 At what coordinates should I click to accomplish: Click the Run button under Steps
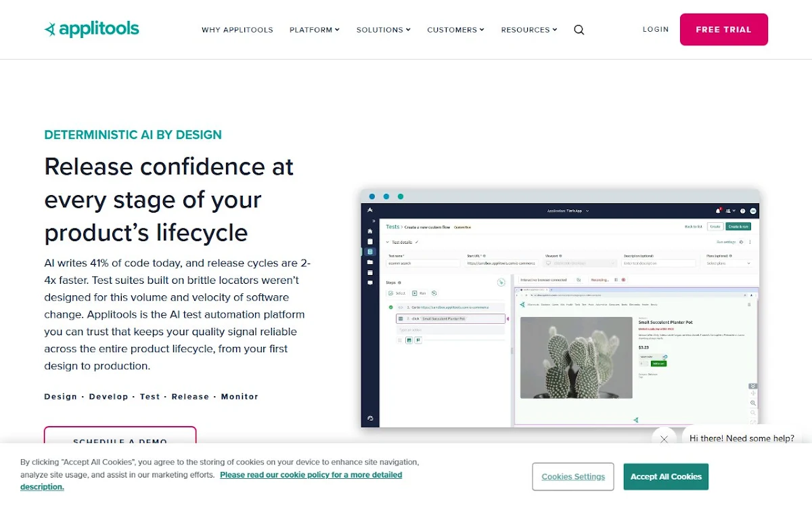(x=420, y=293)
